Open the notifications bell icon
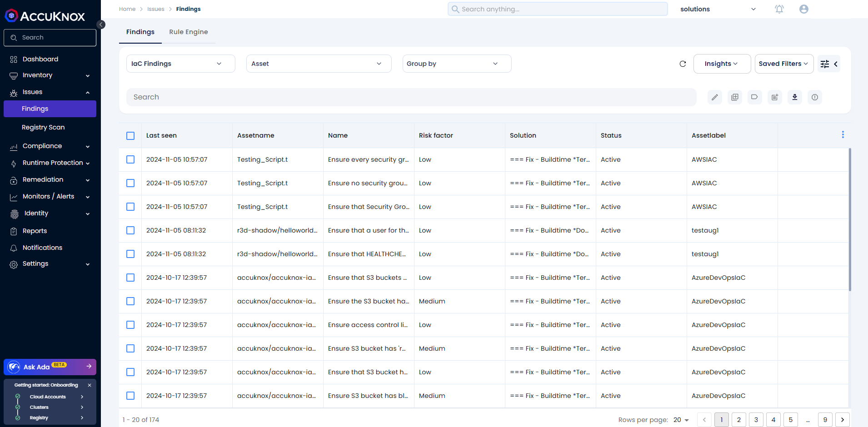The height and width of the screenshot is (427, 868). [779, 9]
